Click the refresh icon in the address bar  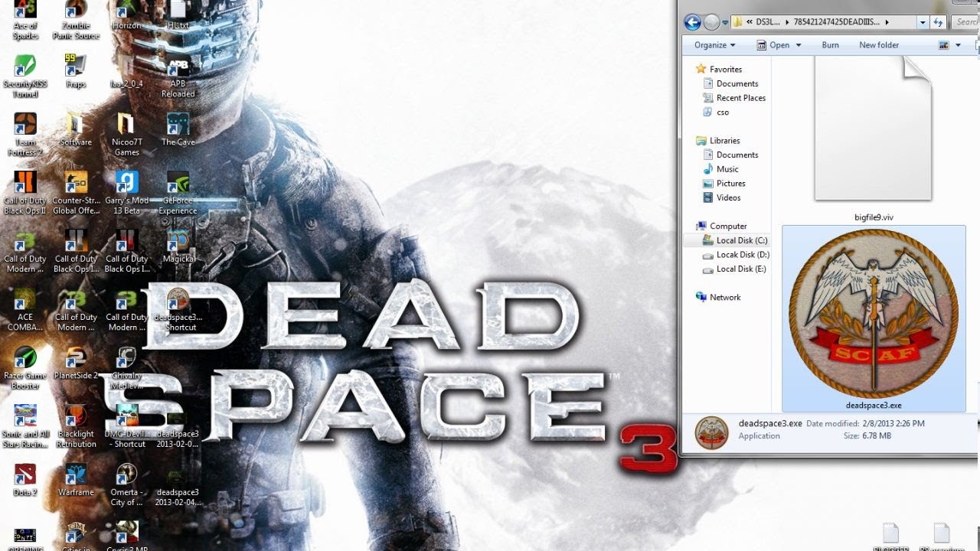938,21
